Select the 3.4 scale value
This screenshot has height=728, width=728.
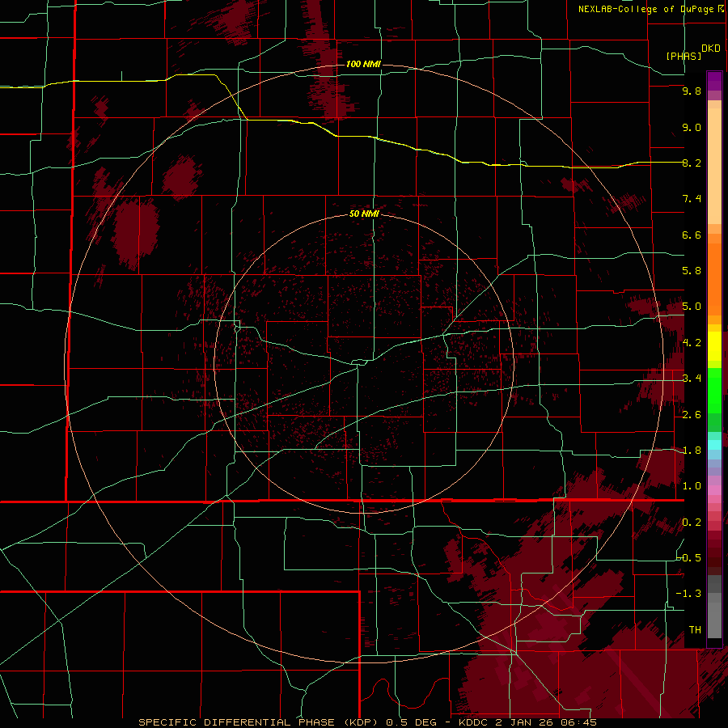[692, 379]
